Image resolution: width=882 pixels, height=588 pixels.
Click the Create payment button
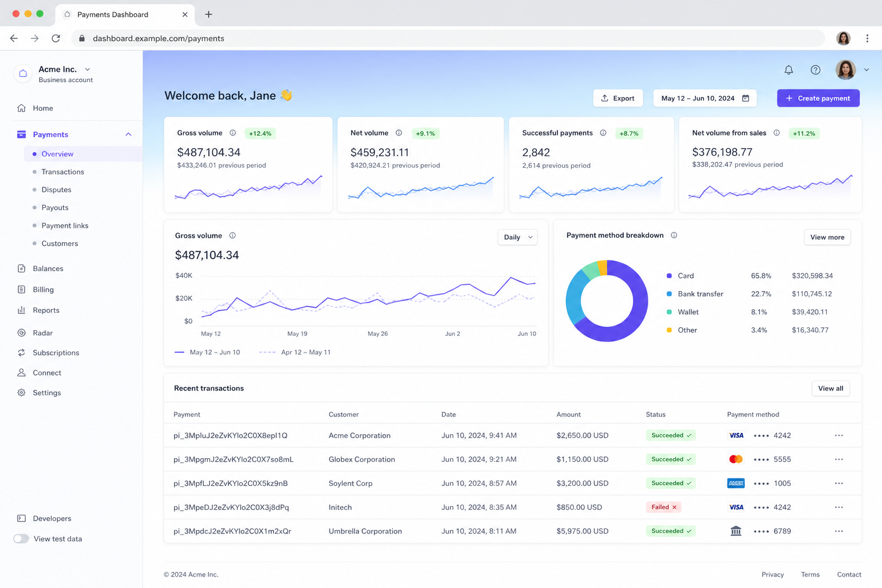pos(818,98)
